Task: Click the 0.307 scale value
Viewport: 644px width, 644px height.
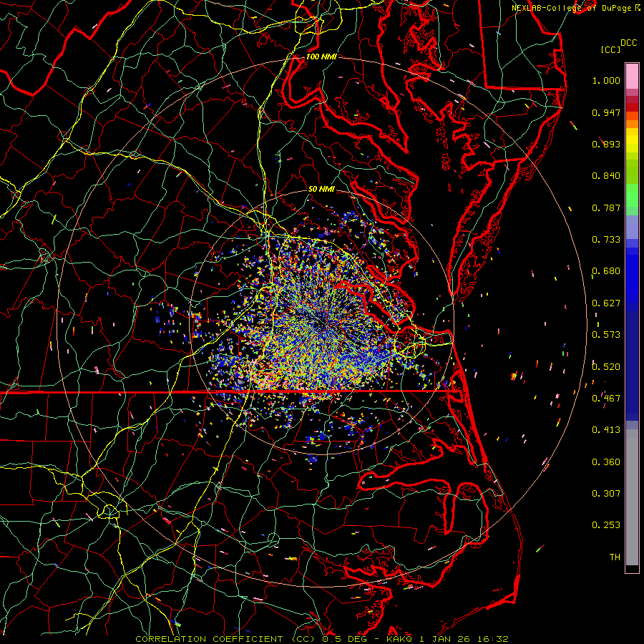Action: 606,493
